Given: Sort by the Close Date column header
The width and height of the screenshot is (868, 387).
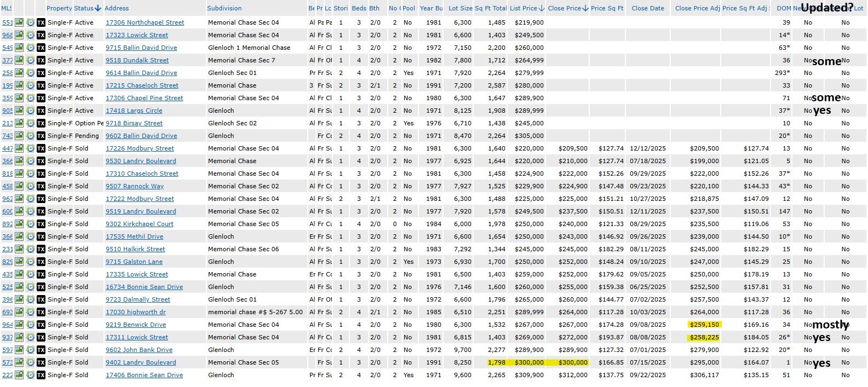Looking at the screenshot, I should (647, 8).
